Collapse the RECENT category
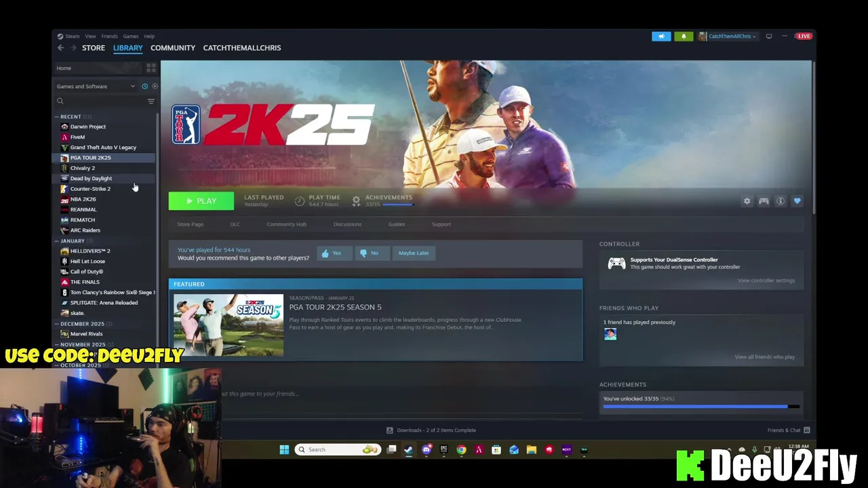Viewport: 868px width, 488px height. 57,117
